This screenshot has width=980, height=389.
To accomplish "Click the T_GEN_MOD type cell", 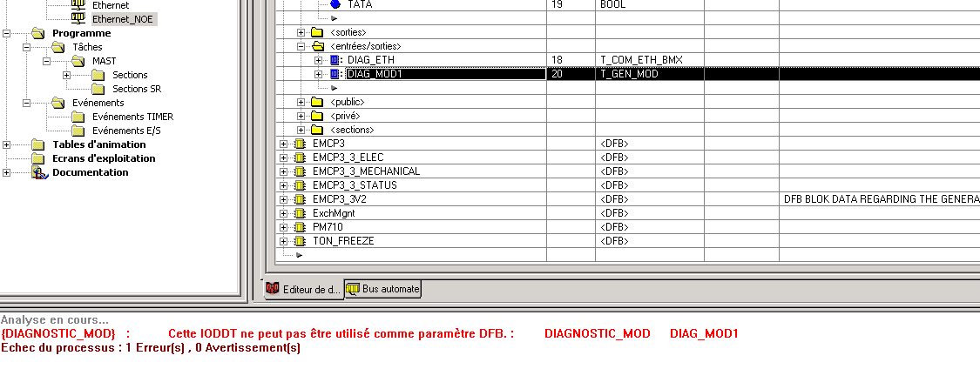I will [x=629, y=74].
